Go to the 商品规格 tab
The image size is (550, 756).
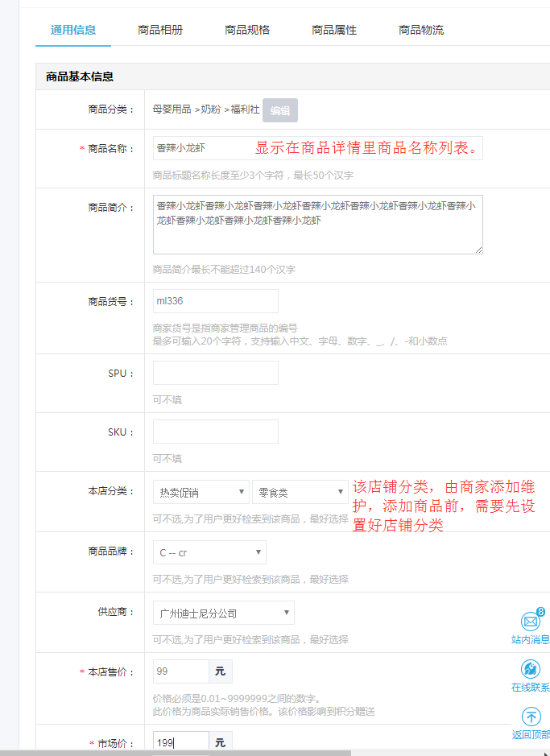coord(247,30)
